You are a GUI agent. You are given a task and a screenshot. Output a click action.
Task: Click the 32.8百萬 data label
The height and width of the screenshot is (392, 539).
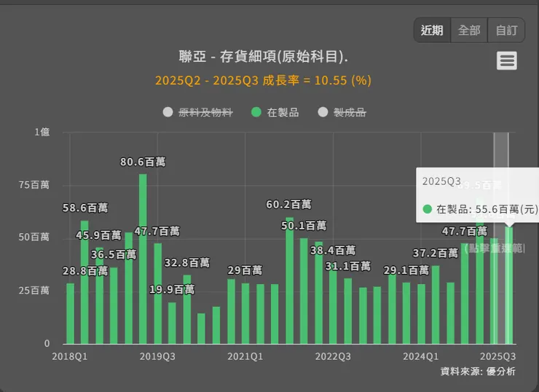point(187,263)
